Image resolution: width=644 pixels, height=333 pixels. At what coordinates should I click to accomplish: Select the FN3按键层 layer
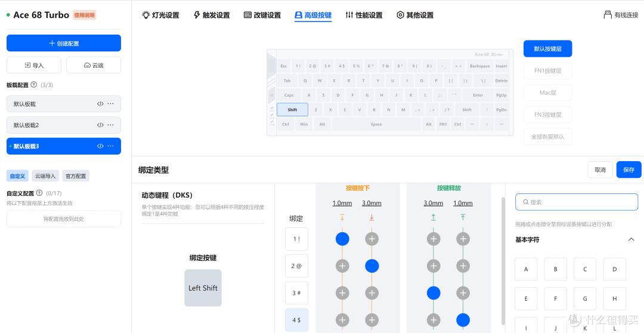click(x=547, y=115)
